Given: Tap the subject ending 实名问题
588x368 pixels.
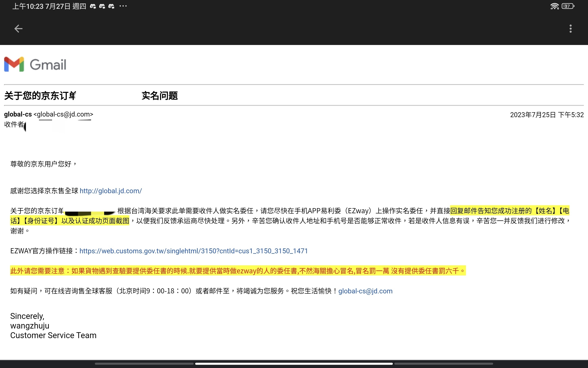Looking at the screenshot, I should click(x=160, y=96).
